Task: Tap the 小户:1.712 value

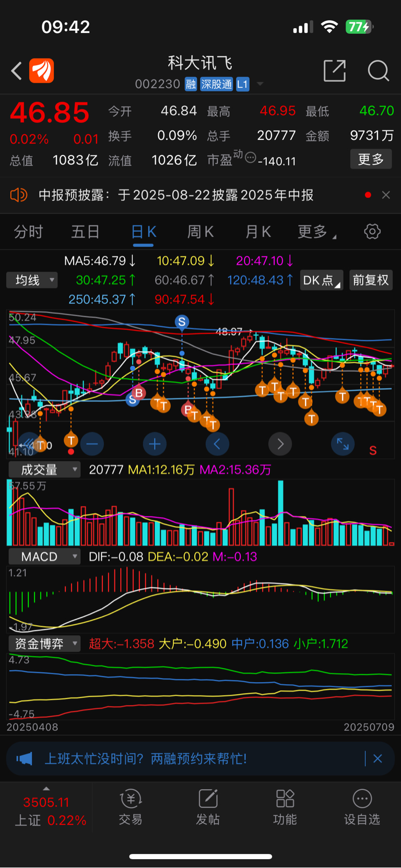Action: pos(321,644)
